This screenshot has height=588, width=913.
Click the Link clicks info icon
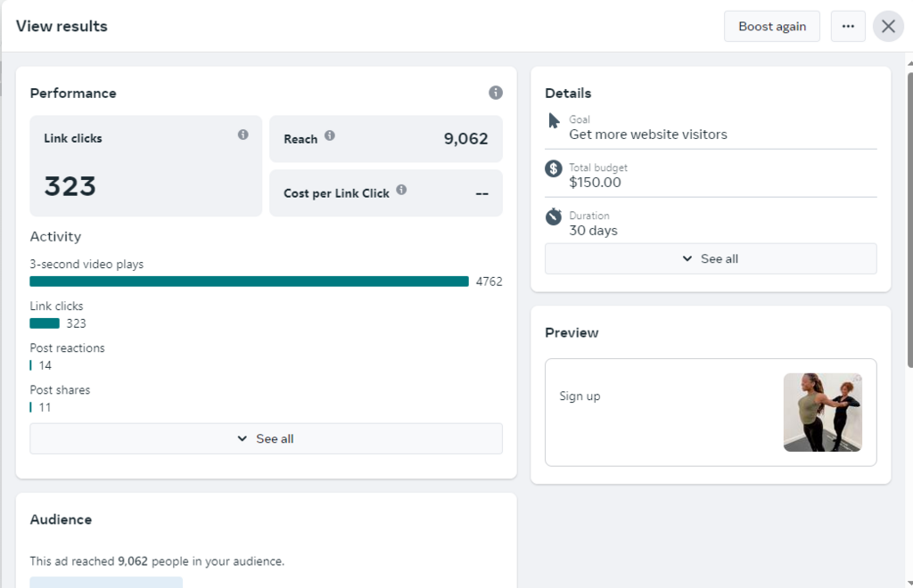(x=243, y=135)
